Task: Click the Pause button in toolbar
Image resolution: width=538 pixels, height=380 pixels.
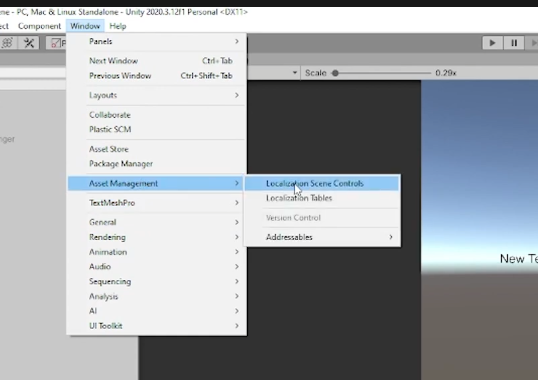Action: (x=514, y=43)
